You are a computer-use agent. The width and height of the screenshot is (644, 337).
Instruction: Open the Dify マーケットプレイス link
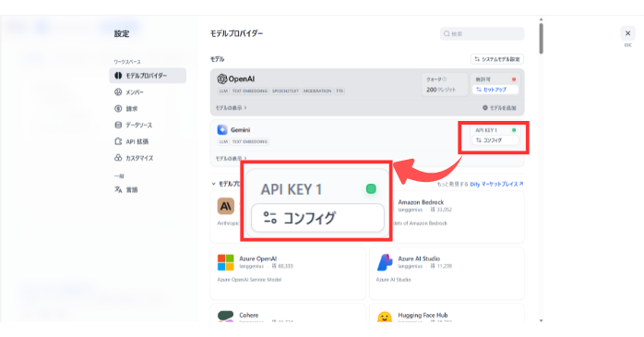(x=496, y=184)
